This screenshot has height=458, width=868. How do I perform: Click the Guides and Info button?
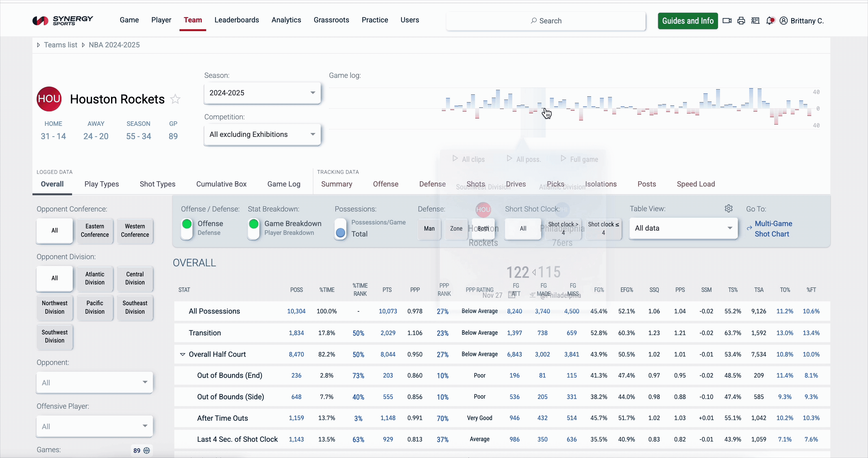coord(688,21)
